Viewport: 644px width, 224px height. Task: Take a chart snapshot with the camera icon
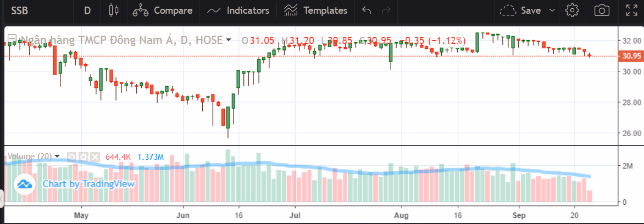pyautogui.click(x=602, y=10)
